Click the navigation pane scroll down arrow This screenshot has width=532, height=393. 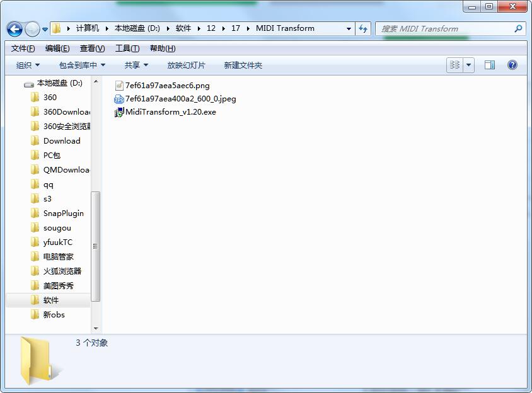point(96,328)
